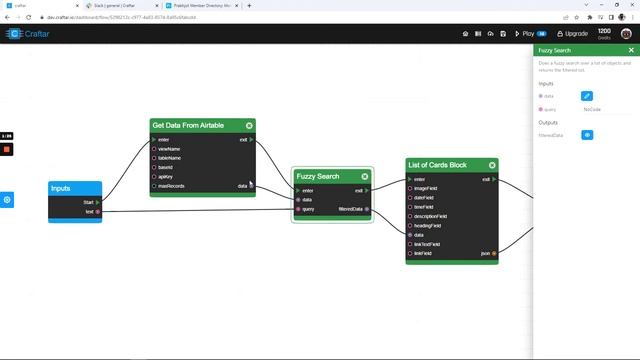Switch to the first craftar browser tab
Viewport: 640px width, 360px height.
pyautogui.click(x=41, y=6)
